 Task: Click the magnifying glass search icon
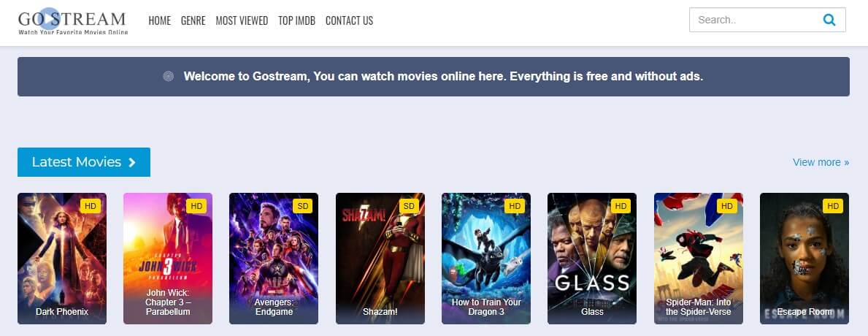coord(829,20)
